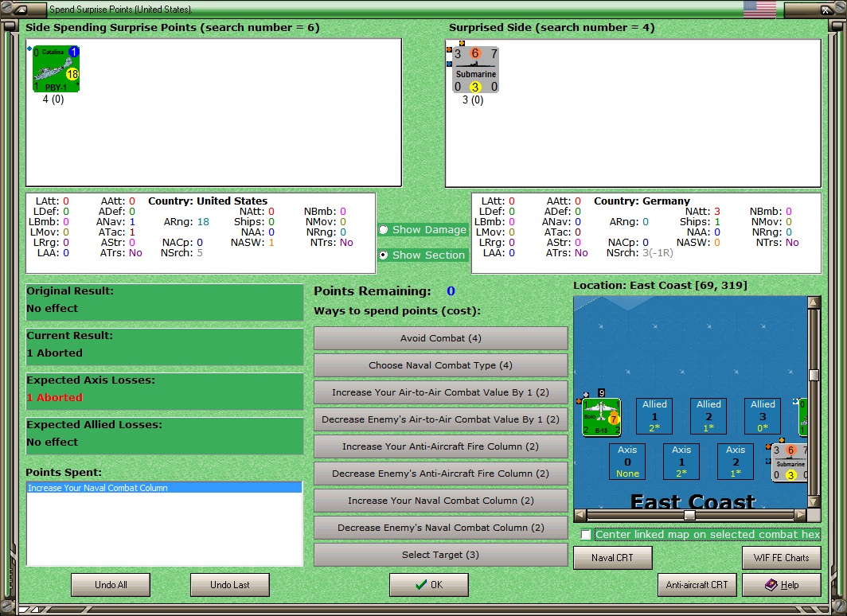
Task: Click Decrease Enemy's Anti-Aircraft Fire Column
Action: point(441,473)
